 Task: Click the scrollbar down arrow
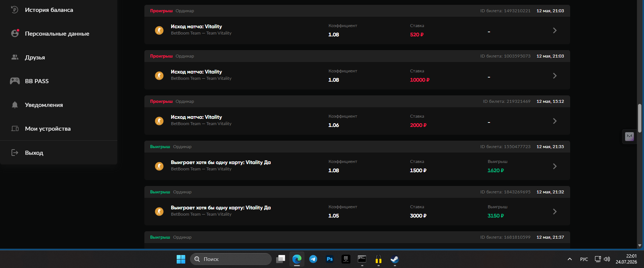tap(640, 245)
